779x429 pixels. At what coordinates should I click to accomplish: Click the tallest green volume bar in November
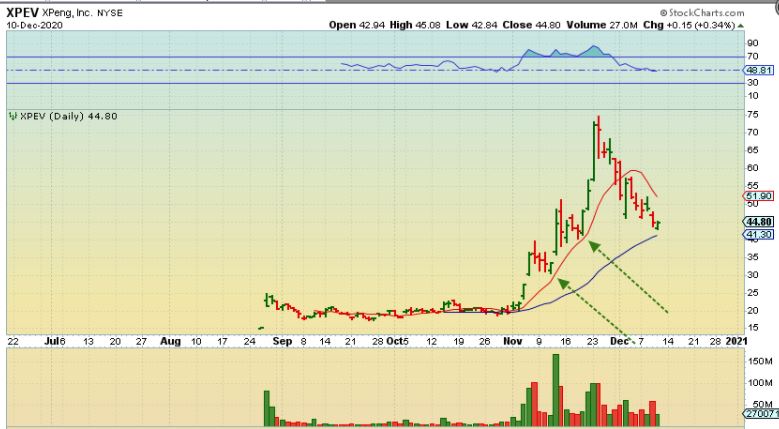(x=556, y=390)
